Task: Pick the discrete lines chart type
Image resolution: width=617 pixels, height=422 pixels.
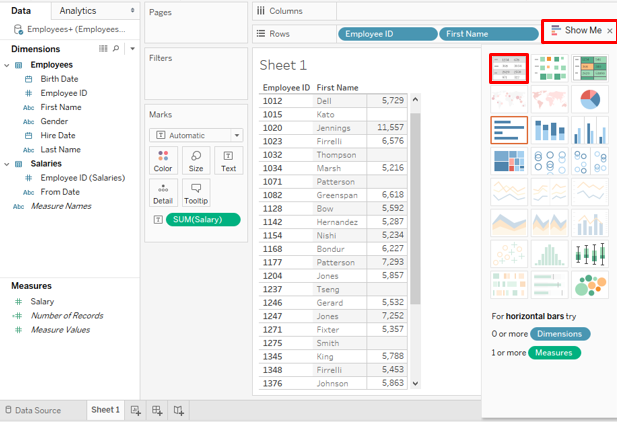Action: (x=549, y=192)
